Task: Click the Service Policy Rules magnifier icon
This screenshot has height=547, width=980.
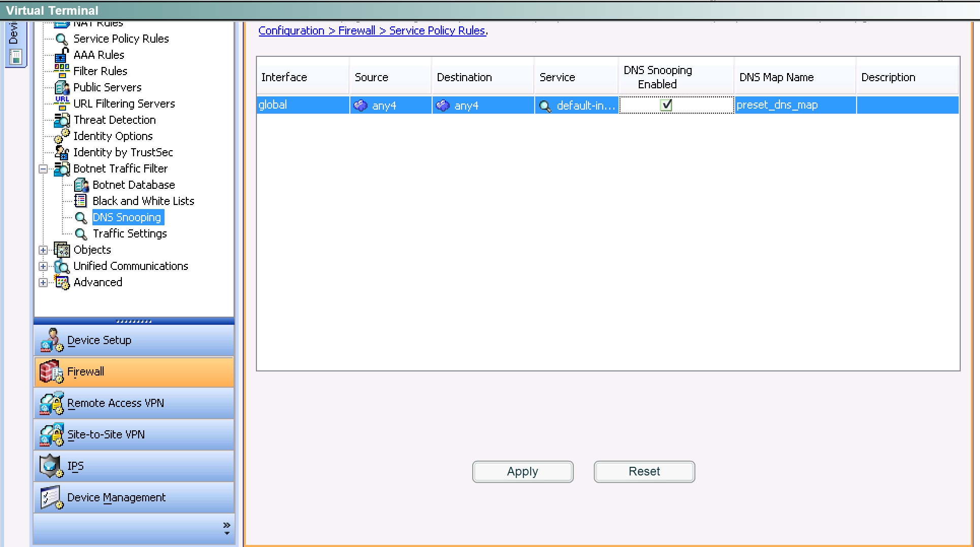Action: pos(62,39)
